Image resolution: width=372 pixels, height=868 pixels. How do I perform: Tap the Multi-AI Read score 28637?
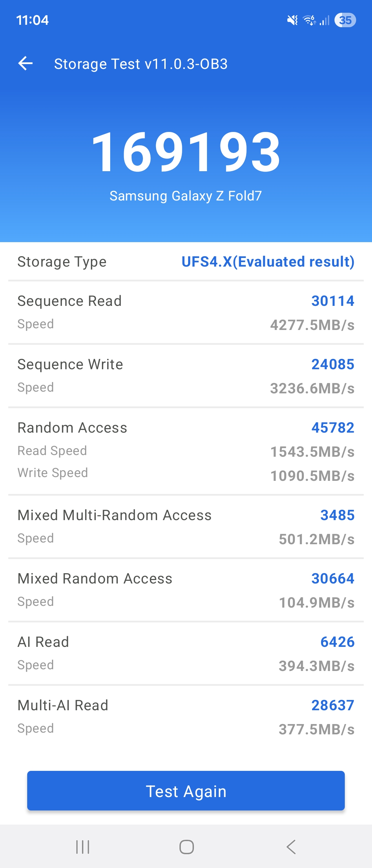(333, 705)
